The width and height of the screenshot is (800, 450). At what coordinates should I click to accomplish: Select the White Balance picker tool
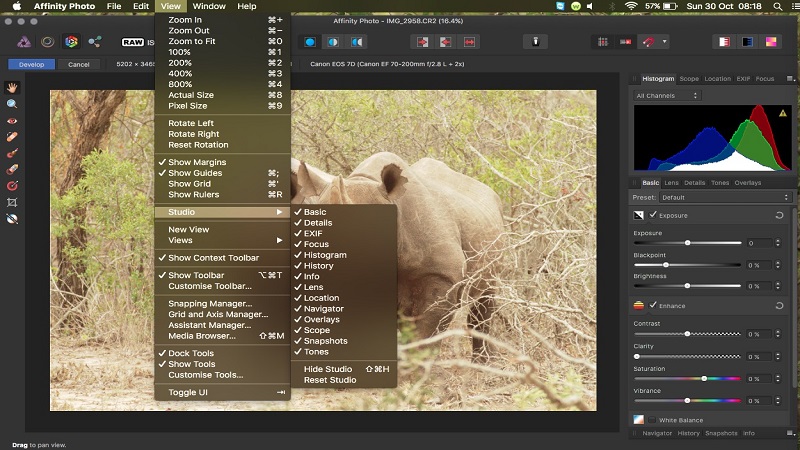(x=12, y=219)
